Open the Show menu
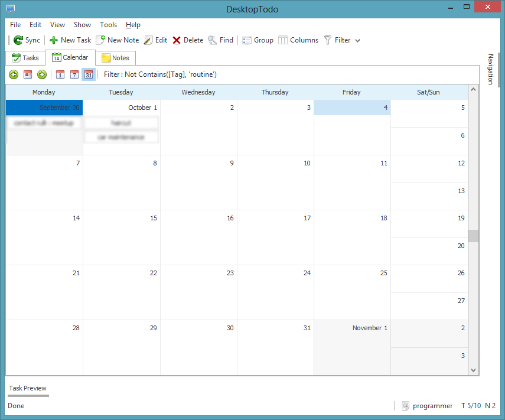 [x=82, y=25]
